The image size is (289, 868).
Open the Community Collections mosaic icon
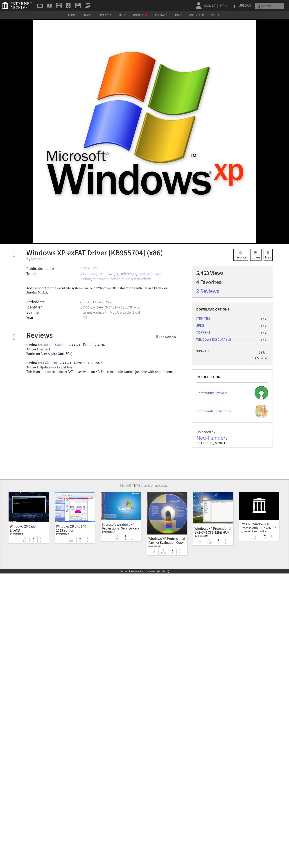click(x=261, y=411)
